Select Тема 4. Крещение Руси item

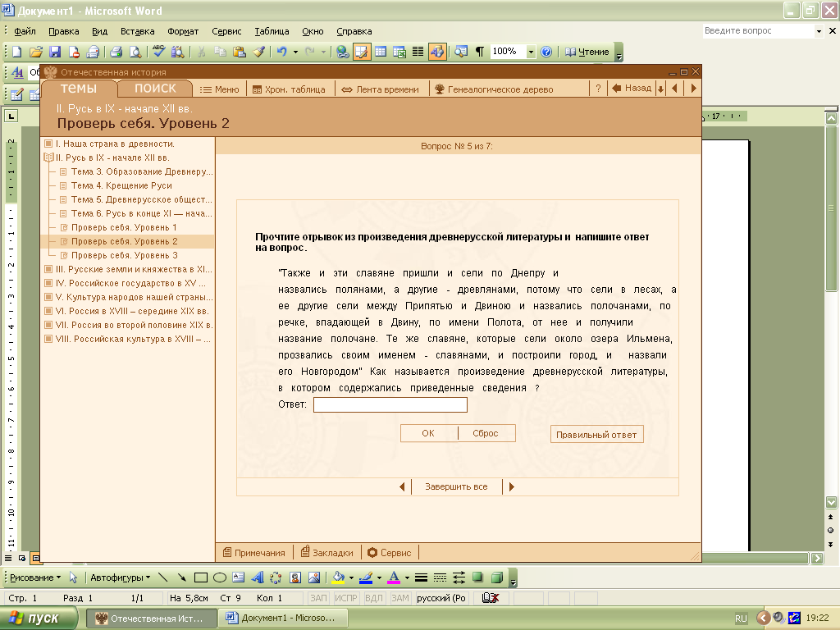121,185
